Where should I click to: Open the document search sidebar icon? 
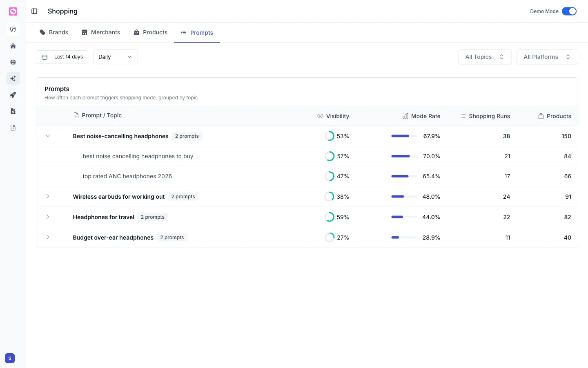[x=13, y=111]
